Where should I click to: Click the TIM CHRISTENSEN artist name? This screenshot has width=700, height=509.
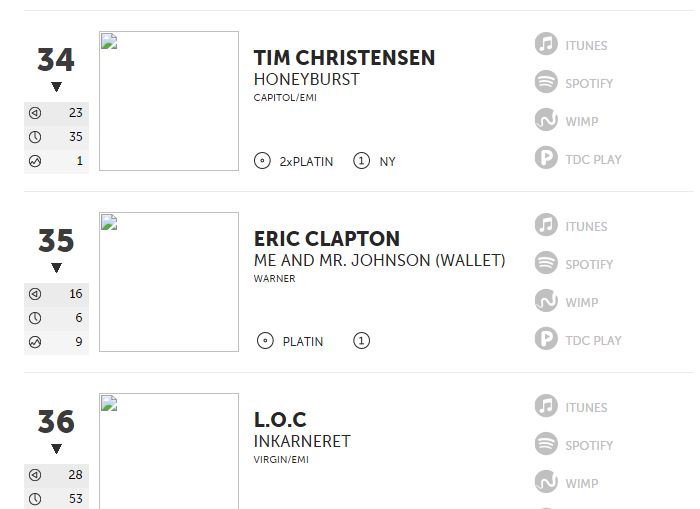(344, 58)
